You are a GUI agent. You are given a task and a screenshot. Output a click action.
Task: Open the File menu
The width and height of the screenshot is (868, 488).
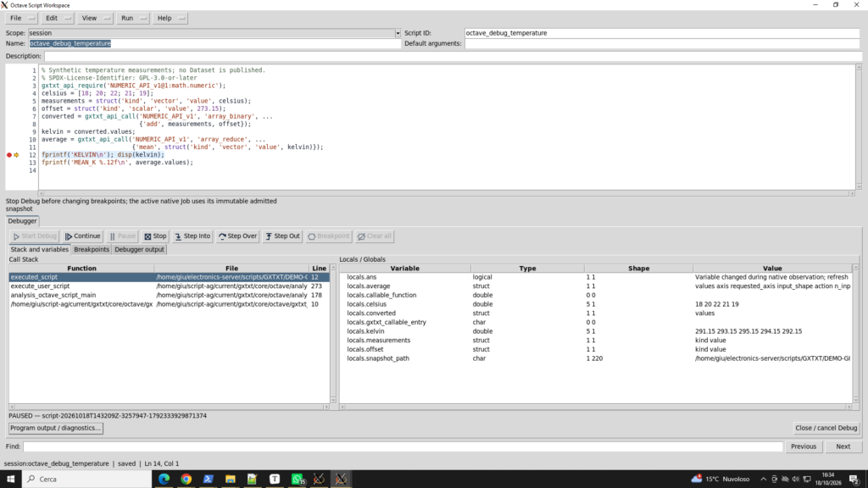tap(21, 19)
